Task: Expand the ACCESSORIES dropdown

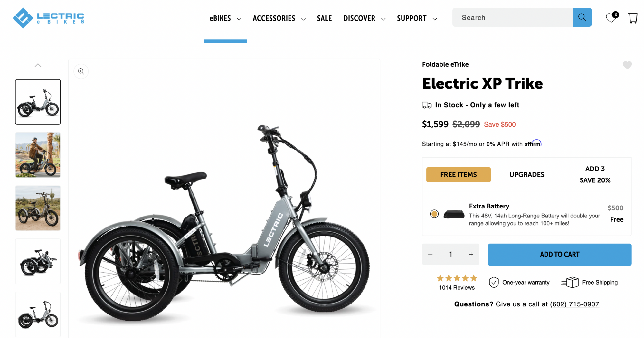Action: [x=279, y=18]
